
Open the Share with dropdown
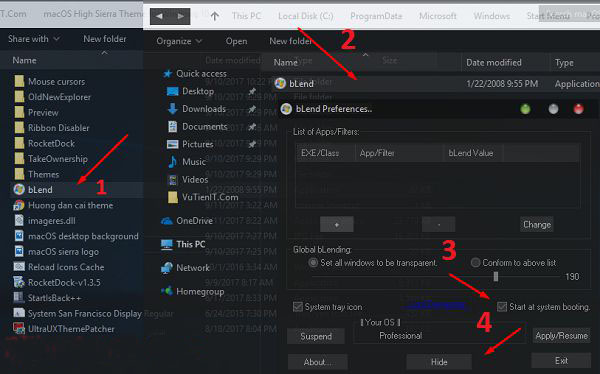point(34,39)
